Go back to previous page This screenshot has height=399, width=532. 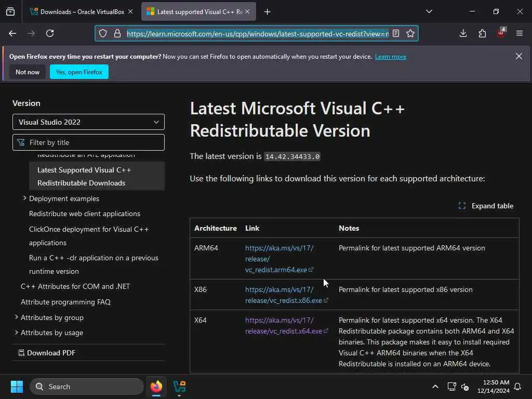coord(12,33)
